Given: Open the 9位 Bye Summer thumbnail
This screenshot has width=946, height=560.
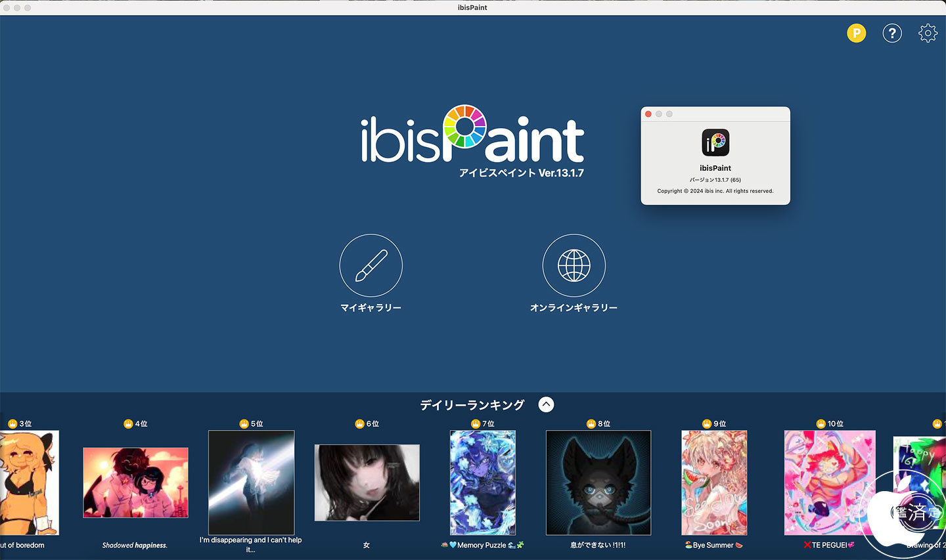Looking at the screenshot, I should [x=714, y=483].
